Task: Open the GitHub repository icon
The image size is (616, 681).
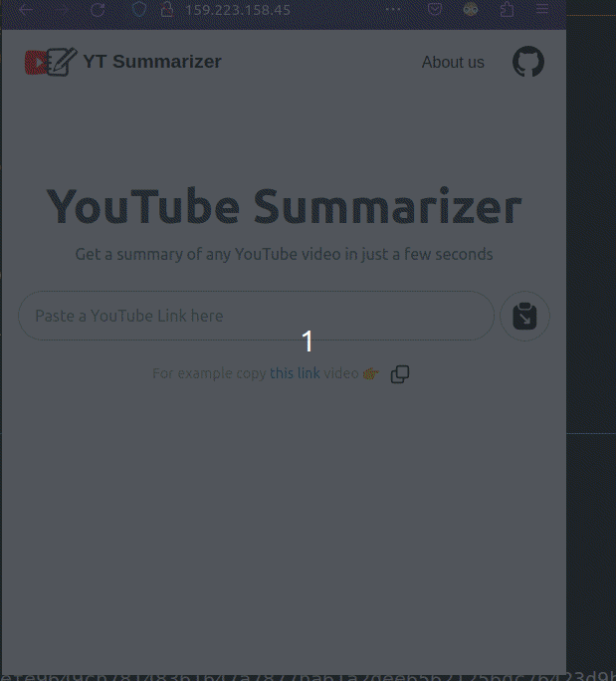Action: (528, 62)
